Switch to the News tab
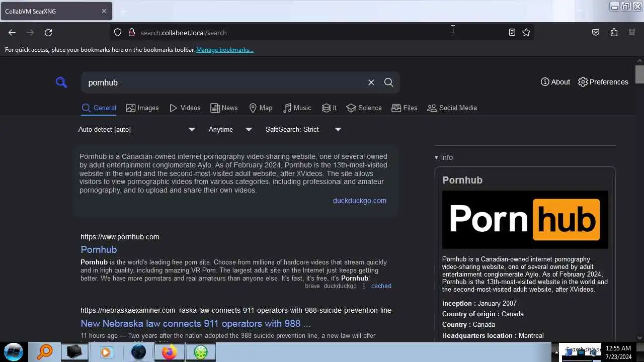The height and width of the screenshot is (362, 644). click(224, 108)
